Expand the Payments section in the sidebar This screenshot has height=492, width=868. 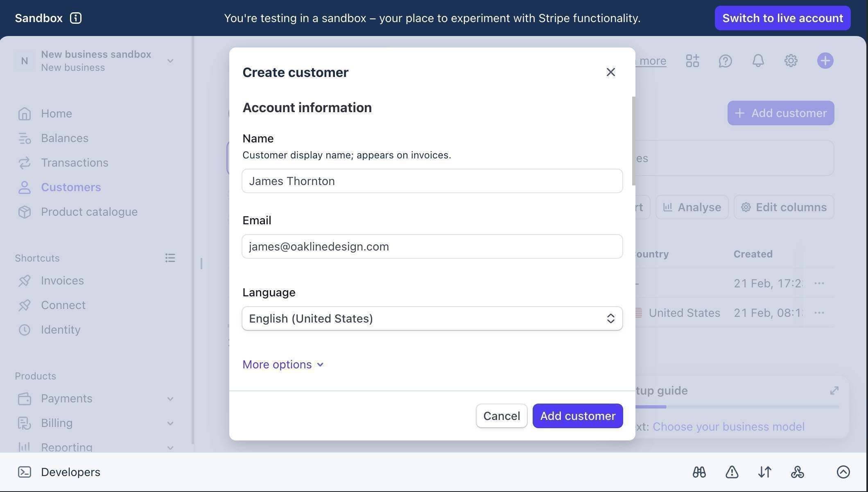[170, 398]
